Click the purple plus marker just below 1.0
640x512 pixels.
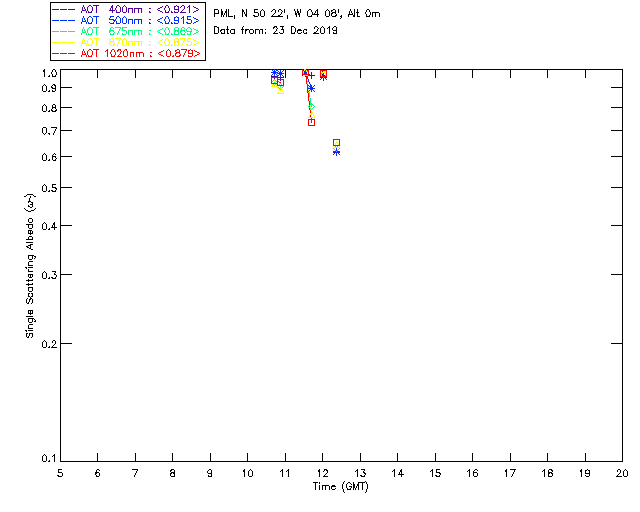pos(311,76)
